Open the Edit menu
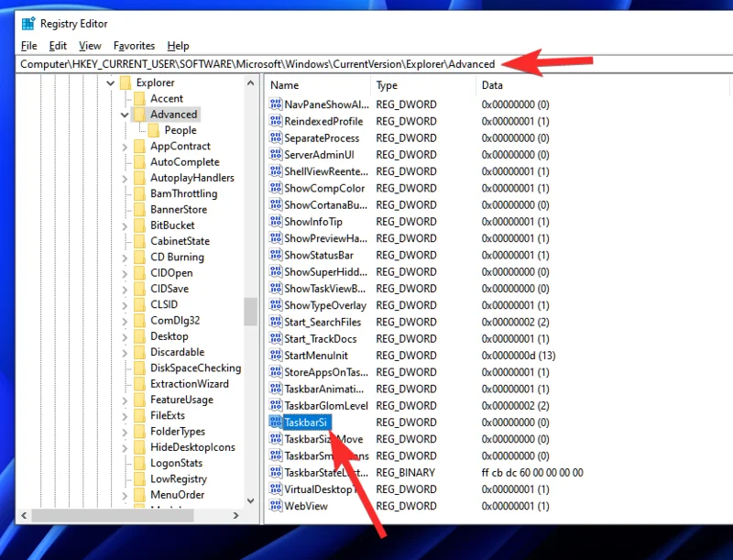This screenshot has height=560, width=733. coord(59,45)
